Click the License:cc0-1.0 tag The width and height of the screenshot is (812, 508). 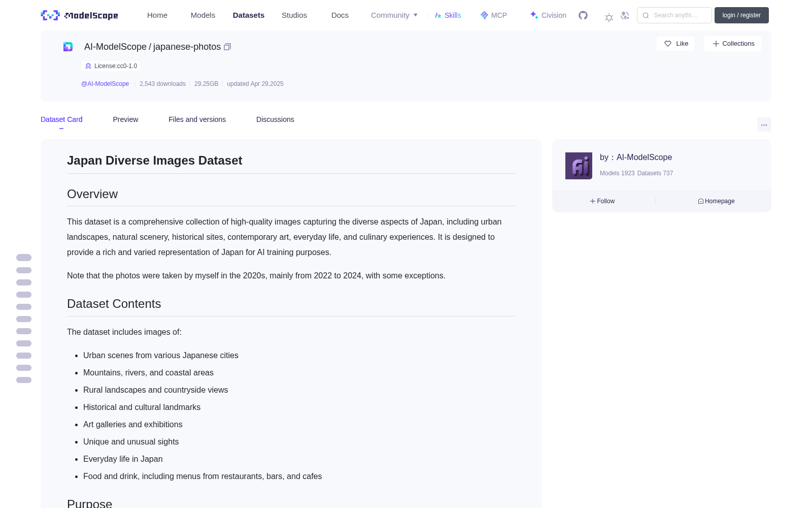tap(111, 66)
